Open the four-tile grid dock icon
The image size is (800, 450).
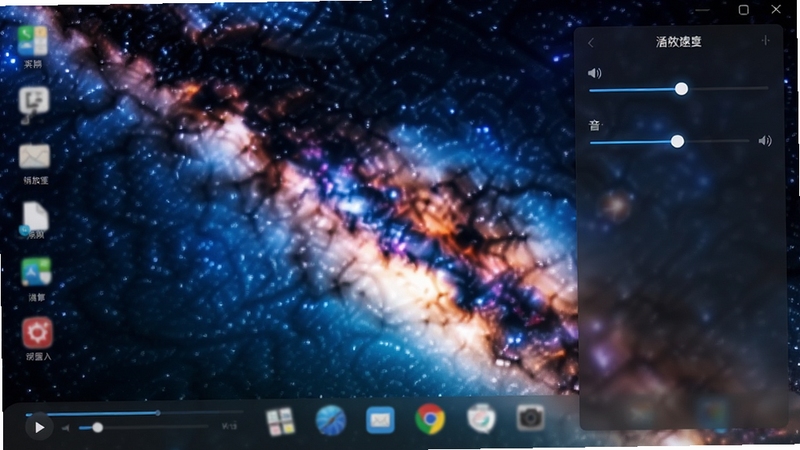tap(280, 421)
